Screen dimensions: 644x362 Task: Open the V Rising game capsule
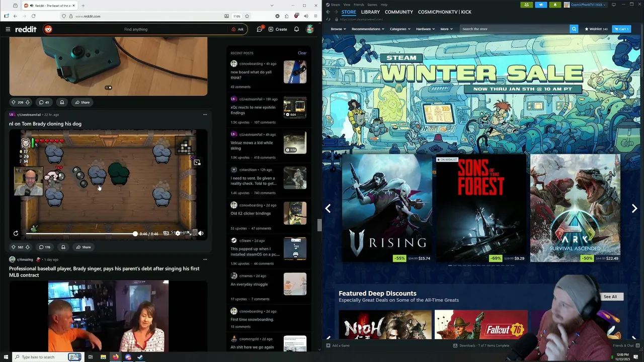[387, 208]
